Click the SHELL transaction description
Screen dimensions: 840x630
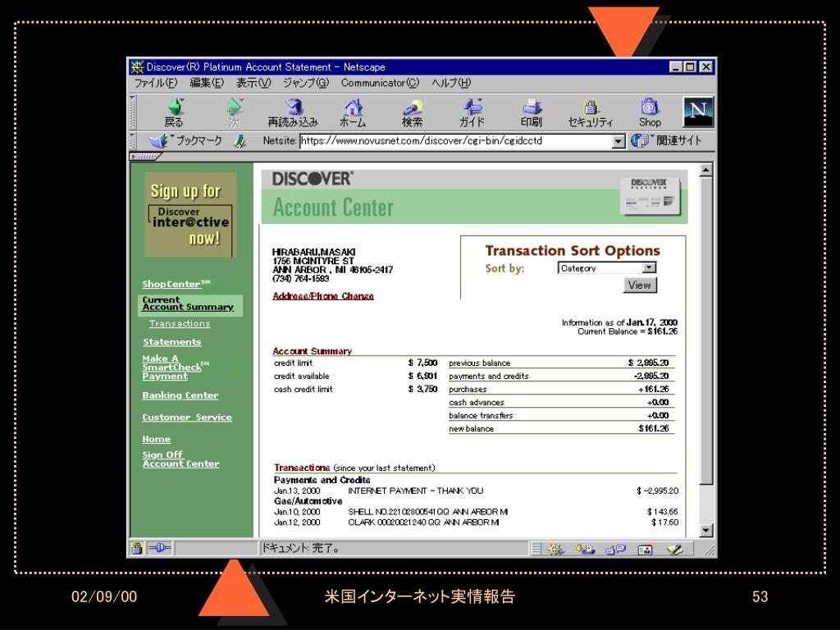point(428,512)
